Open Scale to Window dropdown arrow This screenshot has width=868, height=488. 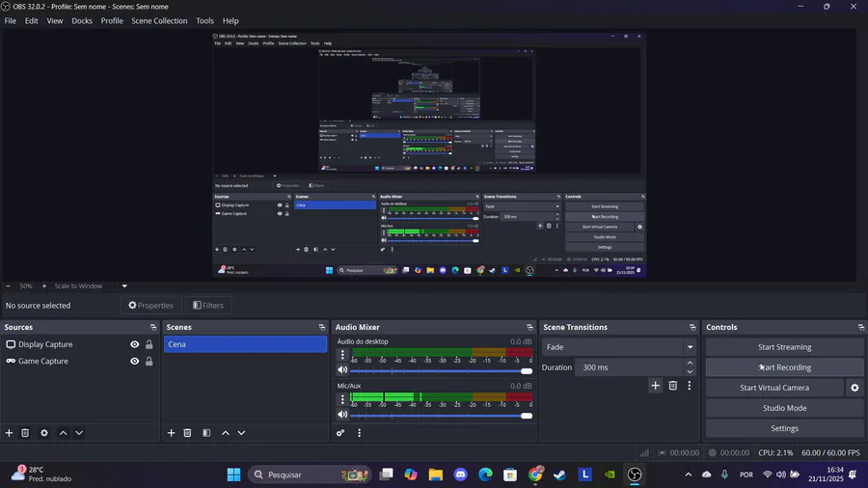[x=124, y=286]
